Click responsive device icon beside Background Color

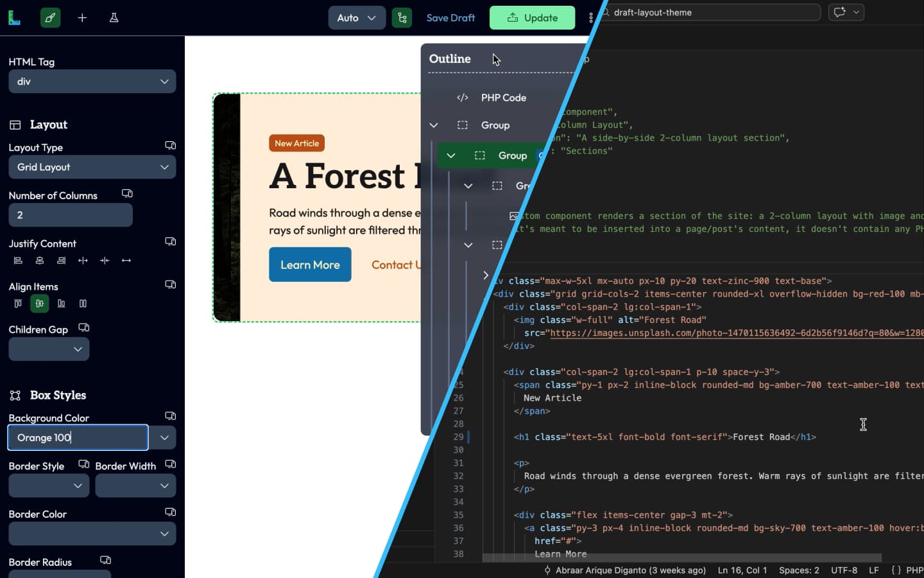tap(170, 416)
